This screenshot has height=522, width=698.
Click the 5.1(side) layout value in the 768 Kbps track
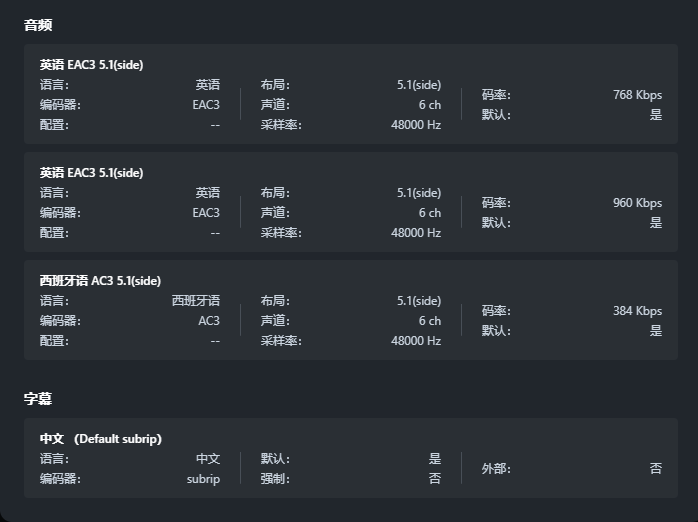click(418, 85)
